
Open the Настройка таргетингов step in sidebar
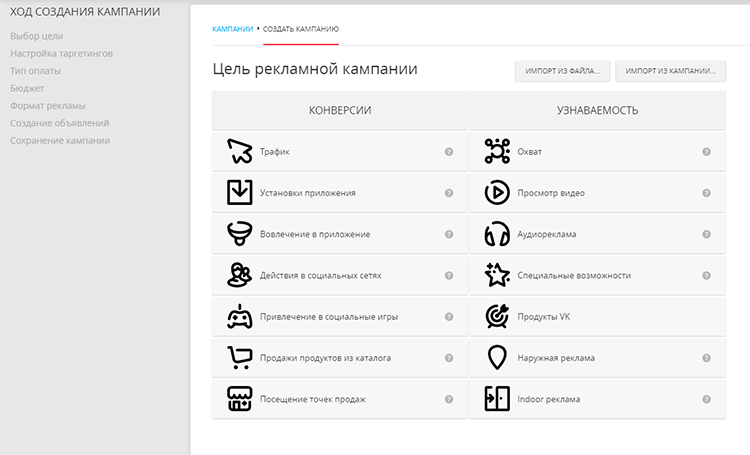(x=61, y=54)
